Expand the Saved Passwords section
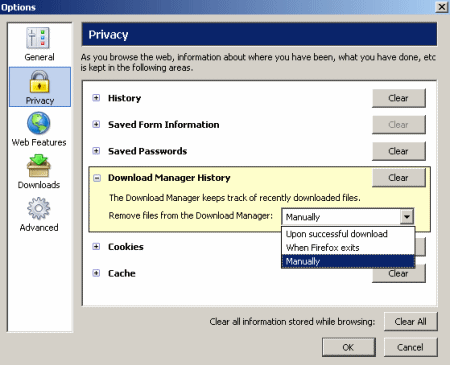The height and width of the screenshot is (365, 450). (x=96, y=151)
